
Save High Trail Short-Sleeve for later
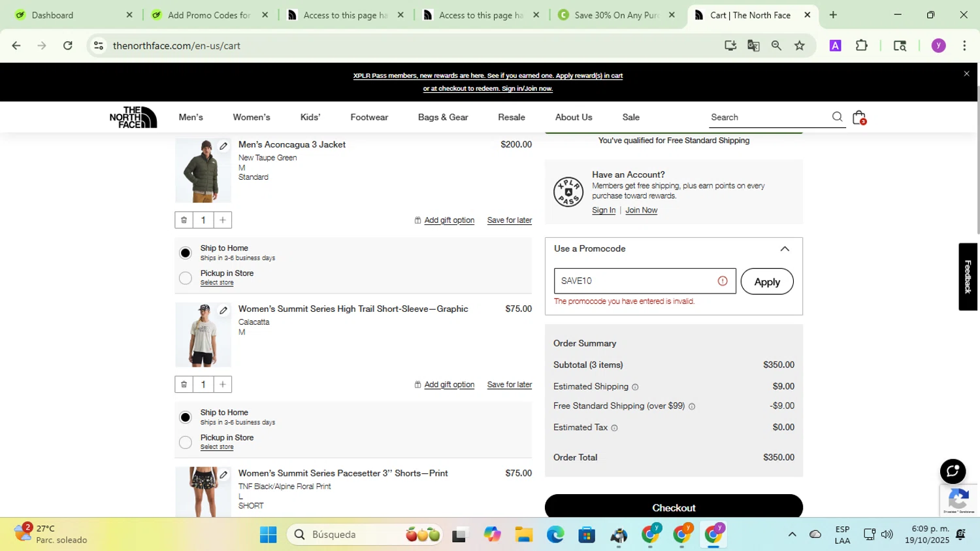pyautogui.click(x=510, y=384)
